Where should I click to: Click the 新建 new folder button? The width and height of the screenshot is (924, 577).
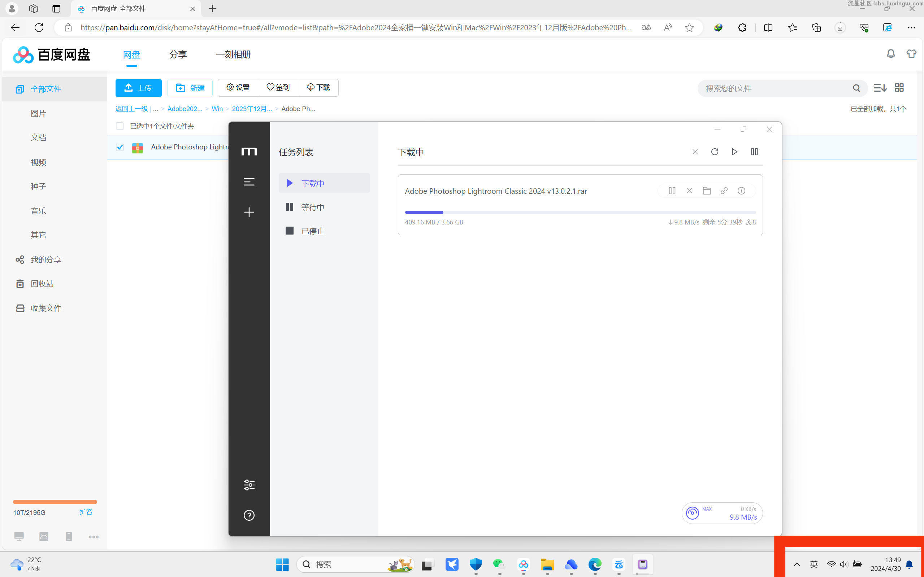point(190,88)
